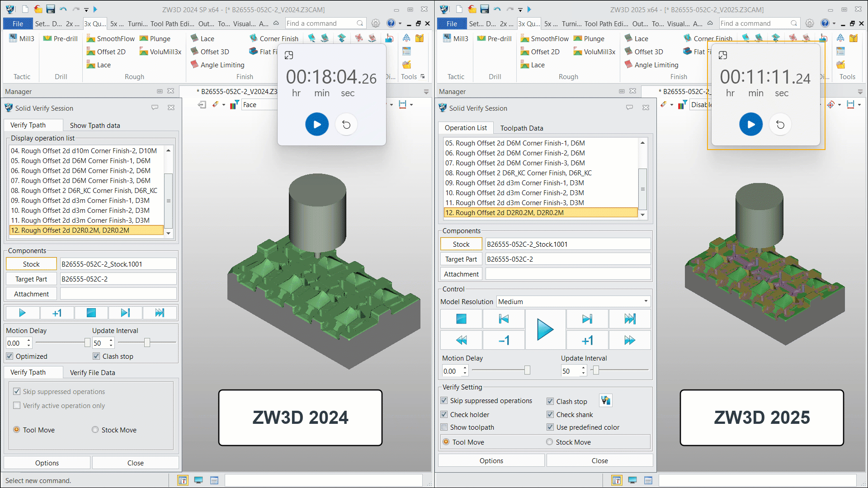Toggle Check holder checkbox
Screen dimensions: 868x488
[444, 414]
